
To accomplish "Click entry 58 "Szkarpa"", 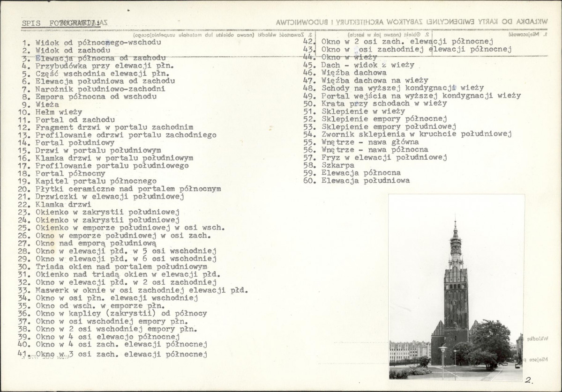I will tap(337, 165).
